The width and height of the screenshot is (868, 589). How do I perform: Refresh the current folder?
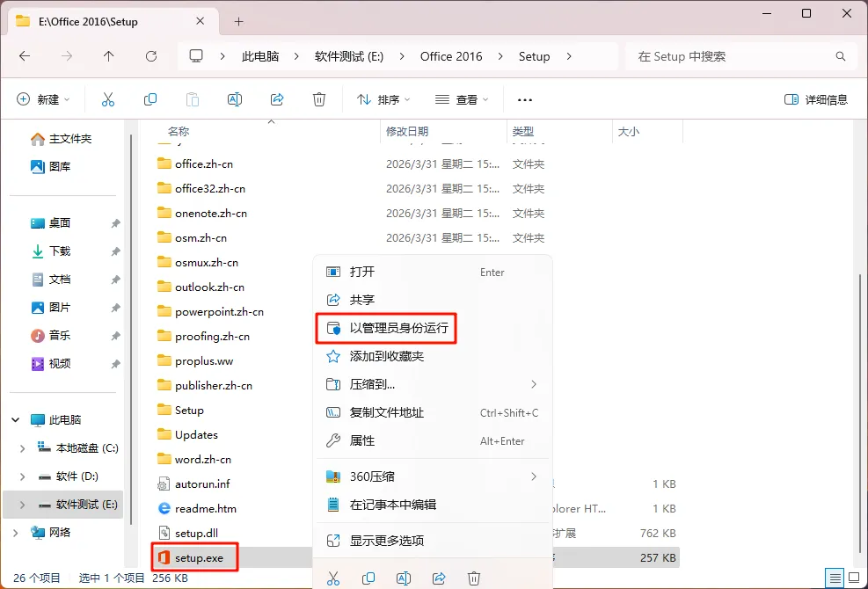coord(151,56)
